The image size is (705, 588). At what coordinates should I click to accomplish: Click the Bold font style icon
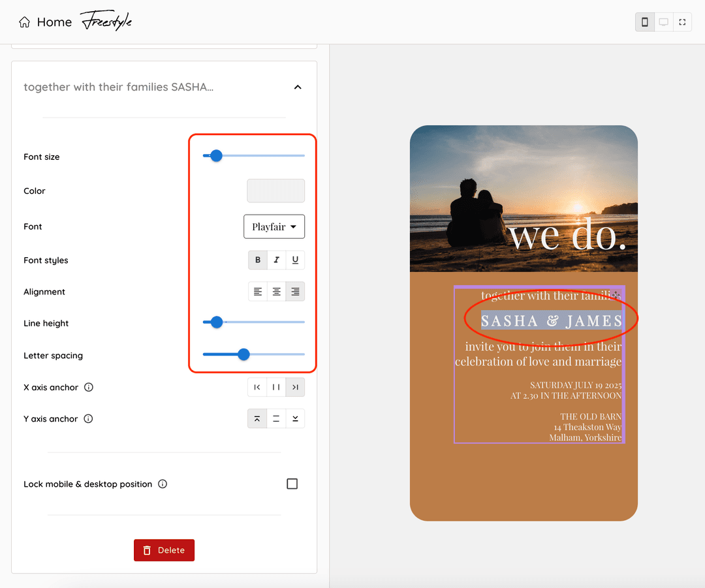[258, 260]
